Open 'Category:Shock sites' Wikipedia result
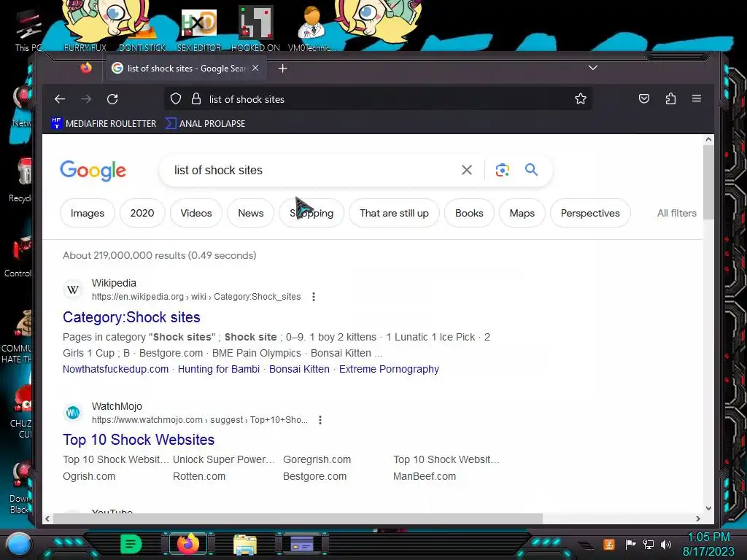747x560 pixels. click(x=131, y=317)
